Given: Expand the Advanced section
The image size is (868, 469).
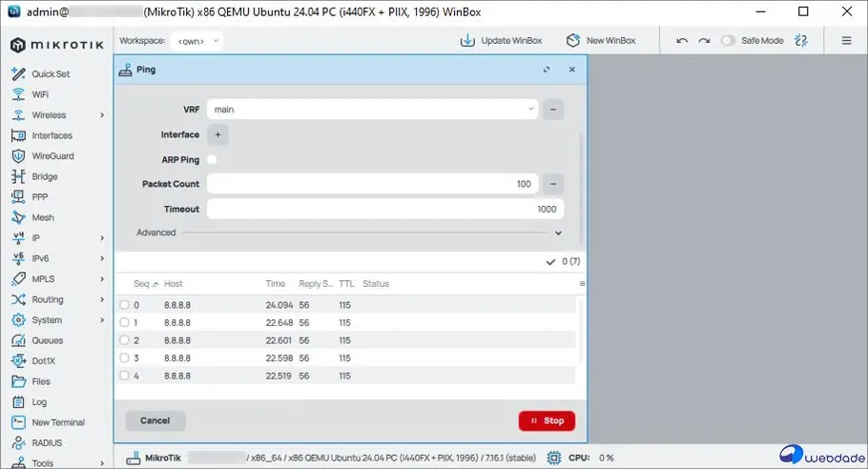Looking at the screenshot, I should tap(558, 233).
